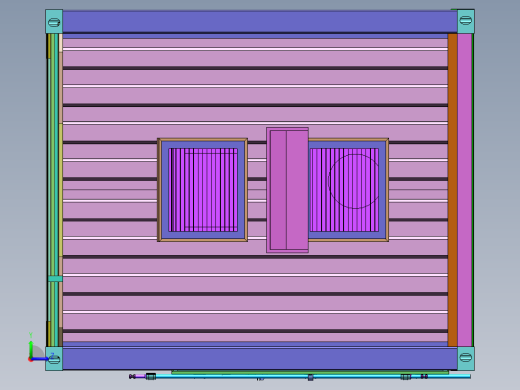Click the lower purple horizontal rail beam
Viewport: 520px width, 390px height.
click(x=260, y=359)
